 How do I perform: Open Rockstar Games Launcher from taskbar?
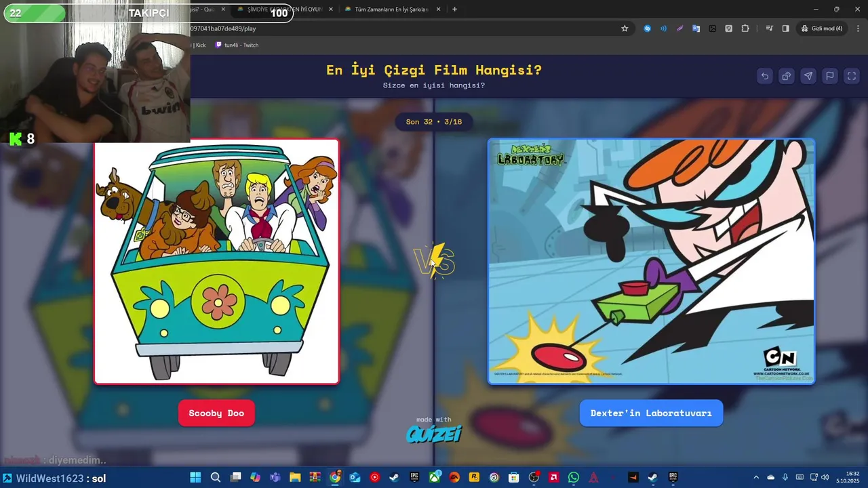point(474,477)
